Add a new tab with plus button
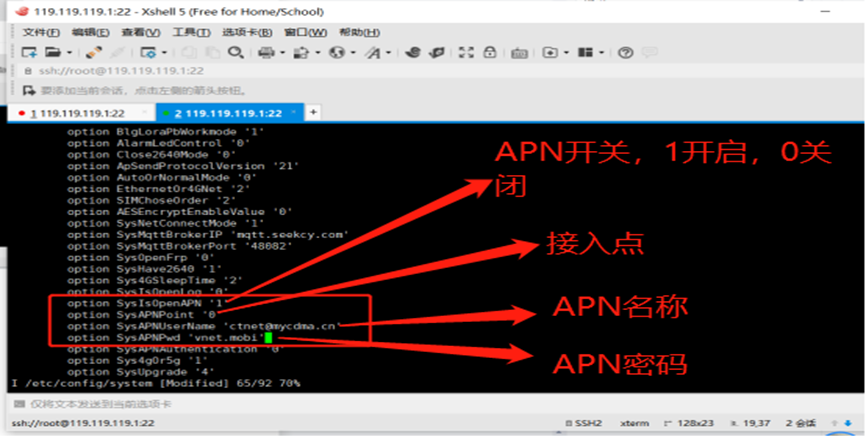The width and height of the screenshot is (866, 437). coord(313,112)
